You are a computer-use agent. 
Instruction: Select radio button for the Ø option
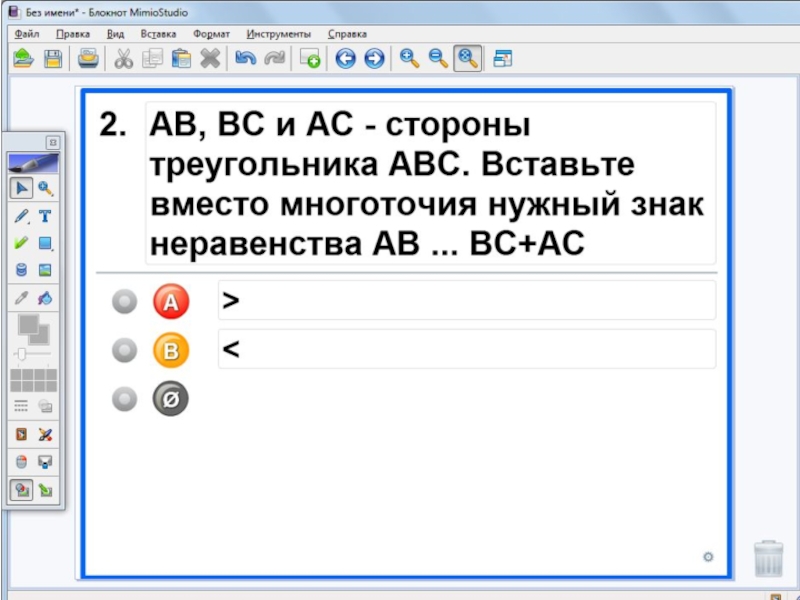[124, 400]
